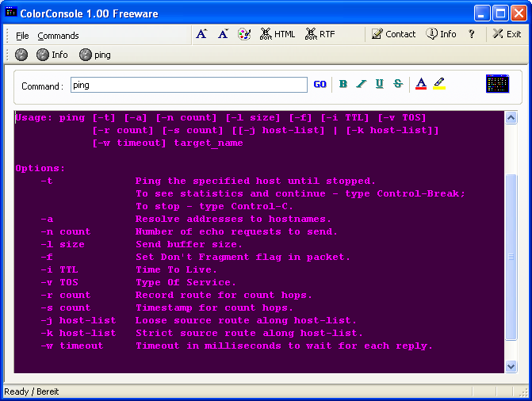Click the unlabeled globe icon in favorites bar
Image resolution: width=532 pixels, height=401 pixels.
pos(21,55)
